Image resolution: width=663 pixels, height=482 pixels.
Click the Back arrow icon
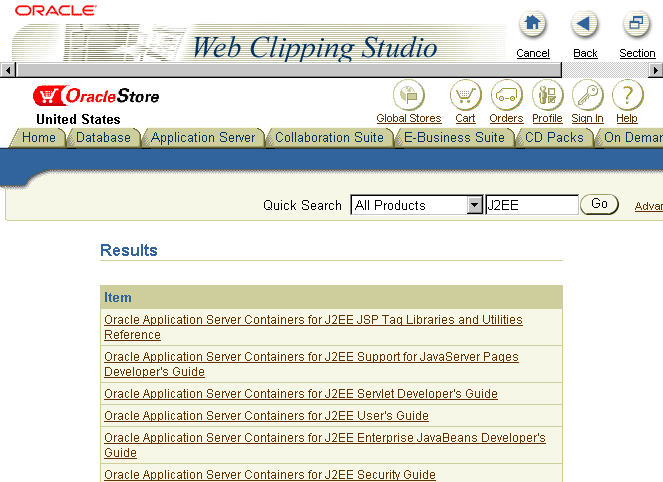(584, 24)
